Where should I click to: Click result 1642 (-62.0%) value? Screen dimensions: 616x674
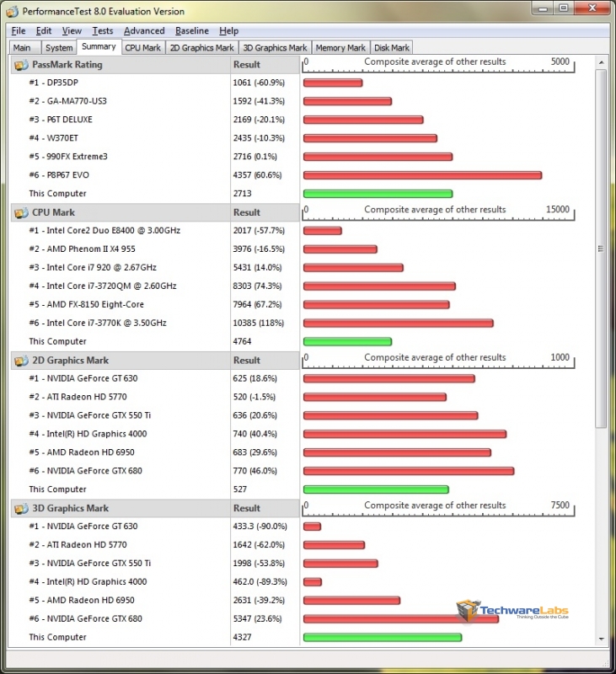click(x=259, y=544)
